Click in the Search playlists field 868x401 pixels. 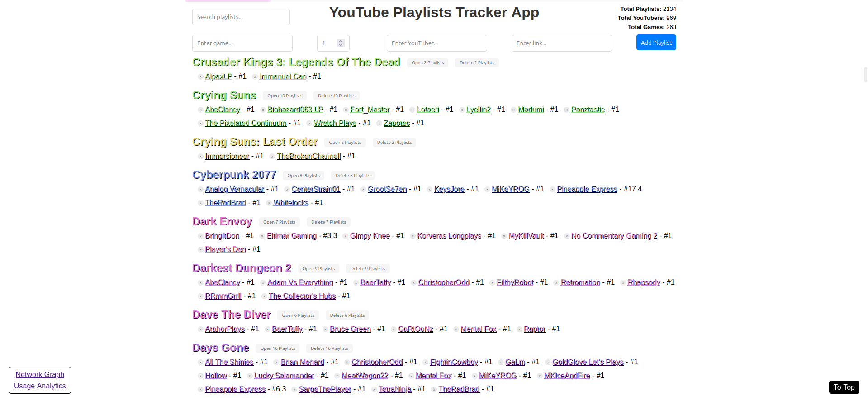241,17
